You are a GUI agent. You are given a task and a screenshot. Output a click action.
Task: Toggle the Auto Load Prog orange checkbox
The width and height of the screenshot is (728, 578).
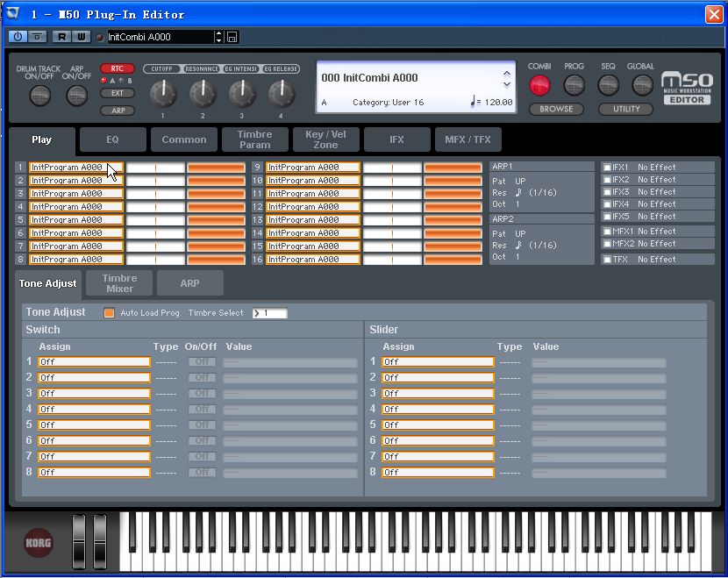[x=109, y=313]
